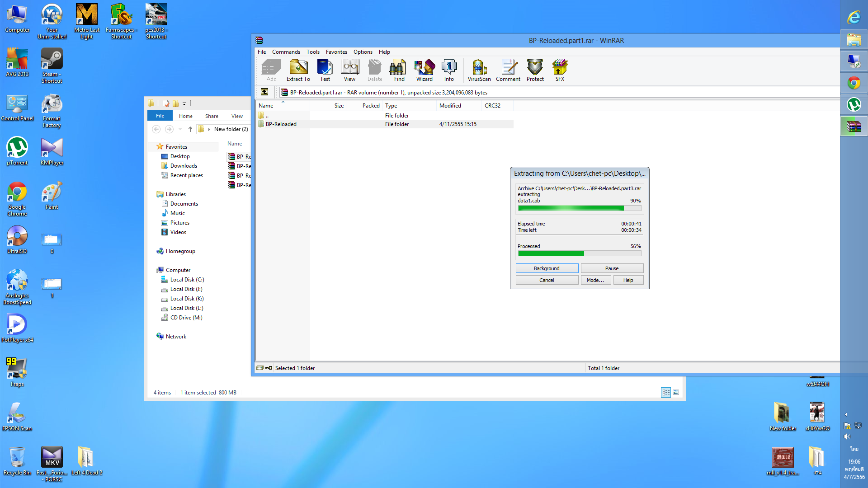Click the Background button in extraction dialog

547,268
